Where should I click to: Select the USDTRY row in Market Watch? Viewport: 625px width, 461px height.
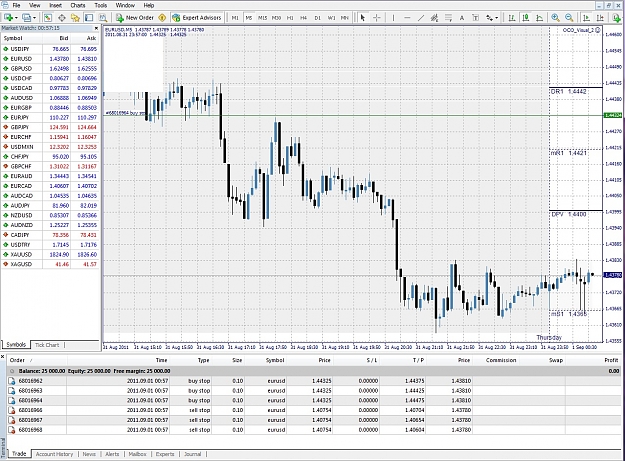[50, 245]
